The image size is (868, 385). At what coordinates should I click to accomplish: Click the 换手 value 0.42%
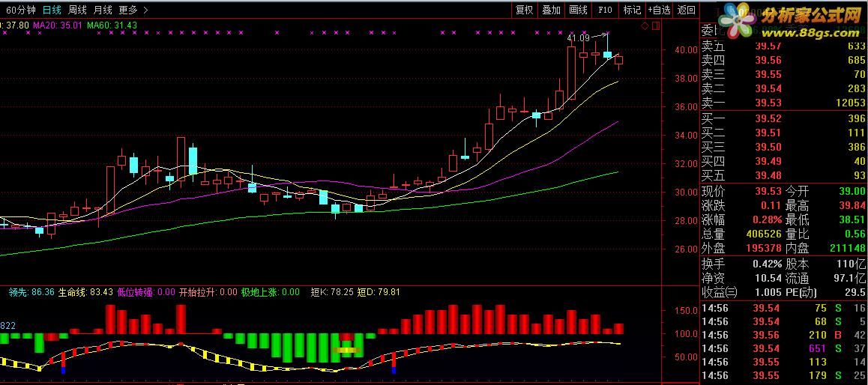[x=767, y=264]
